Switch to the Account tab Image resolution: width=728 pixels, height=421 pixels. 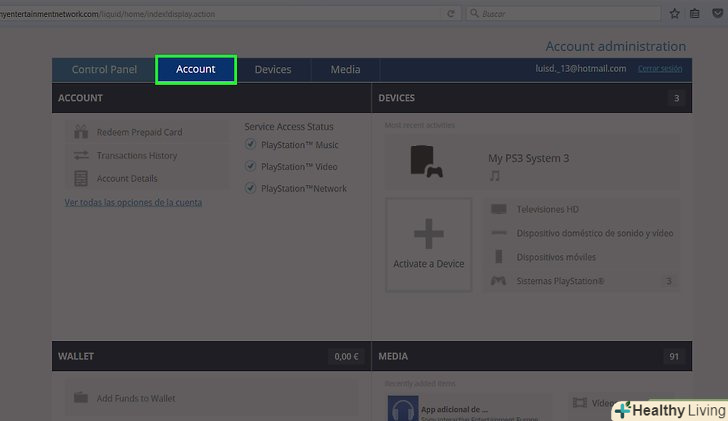pyautogui.click(x=195, y=70)
